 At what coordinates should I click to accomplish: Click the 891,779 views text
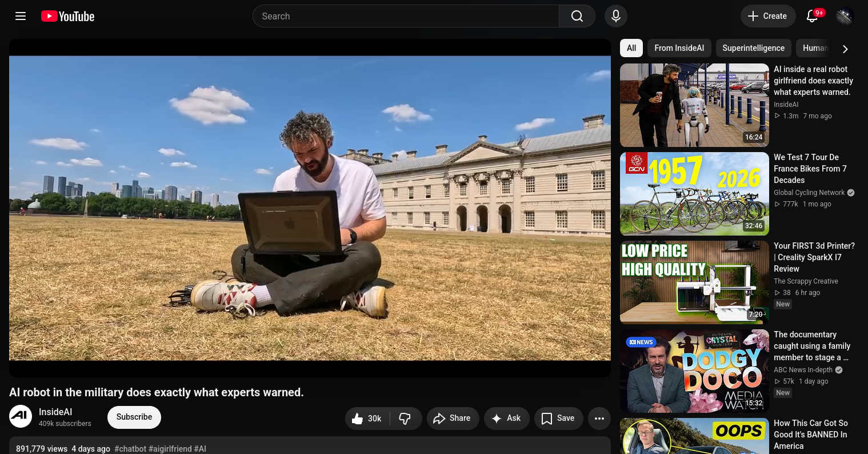coord(42,449)
